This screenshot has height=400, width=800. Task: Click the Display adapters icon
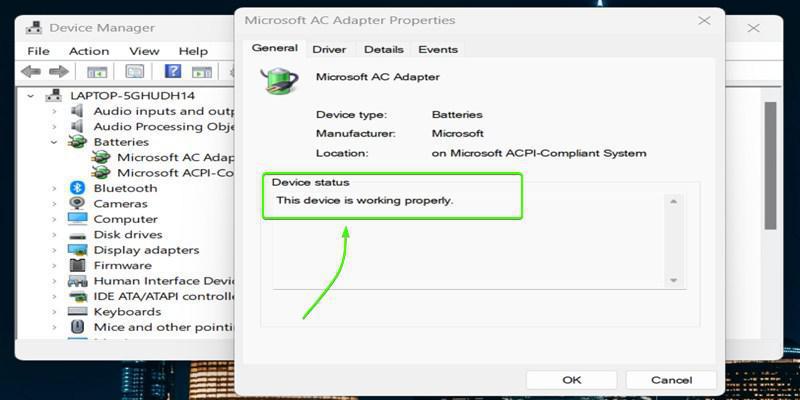(x=77, y=250)
